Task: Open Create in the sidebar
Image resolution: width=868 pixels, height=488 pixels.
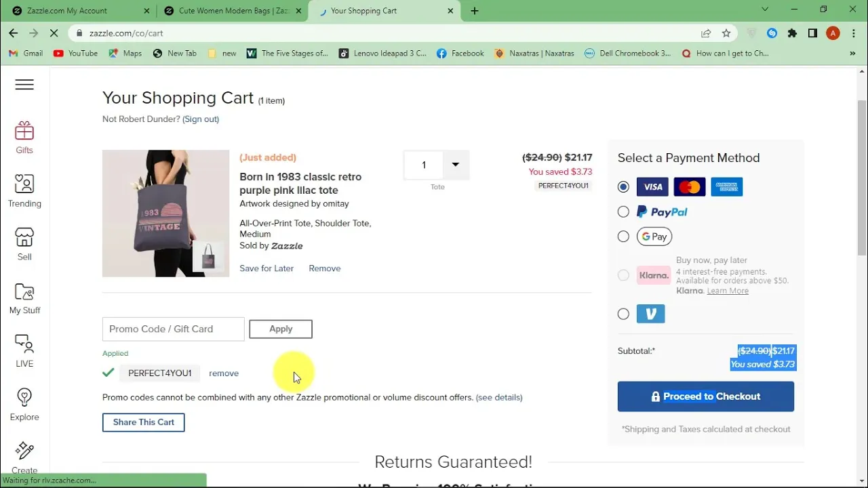Action: click(x=24, y=457)
